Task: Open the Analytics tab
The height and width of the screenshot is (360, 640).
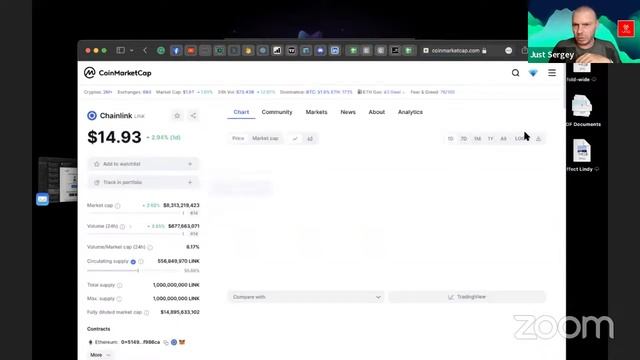Action: tap(410, 112)
